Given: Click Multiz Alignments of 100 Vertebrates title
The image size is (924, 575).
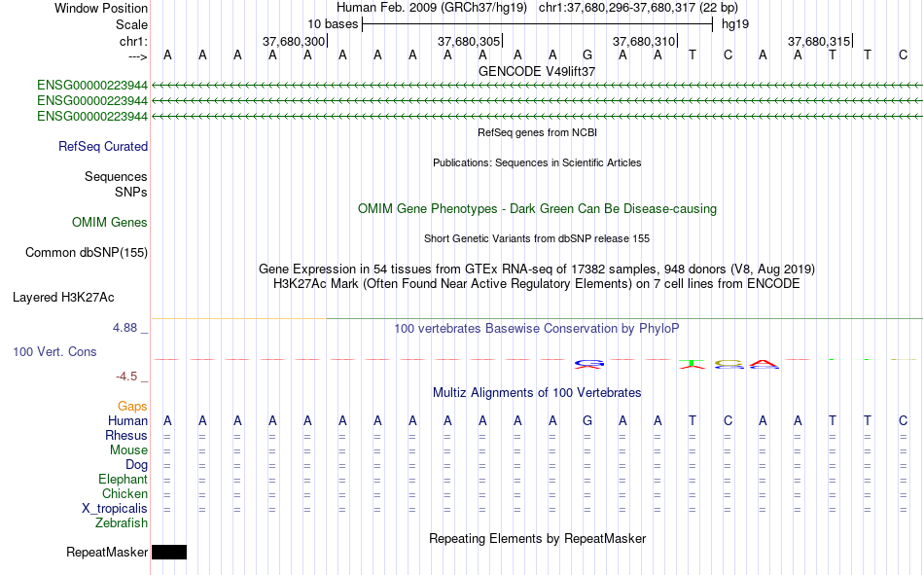Looking at the screenshot, I should (x=537, y=393).
